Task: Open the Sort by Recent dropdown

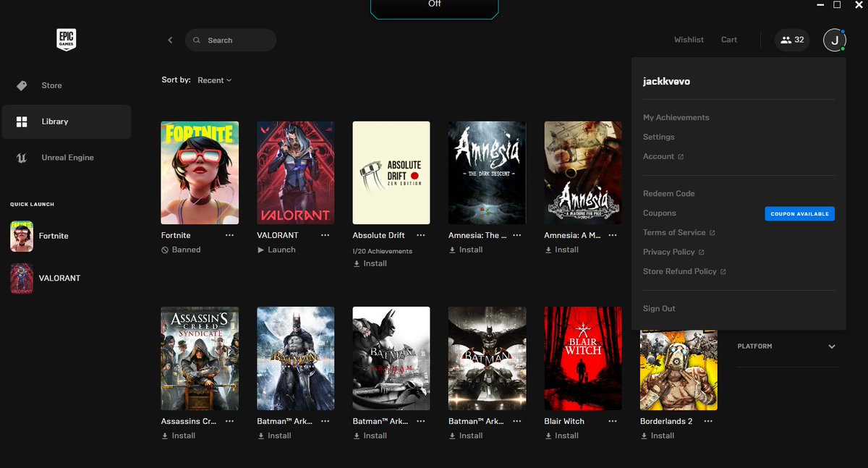Action: click(214, 80)
